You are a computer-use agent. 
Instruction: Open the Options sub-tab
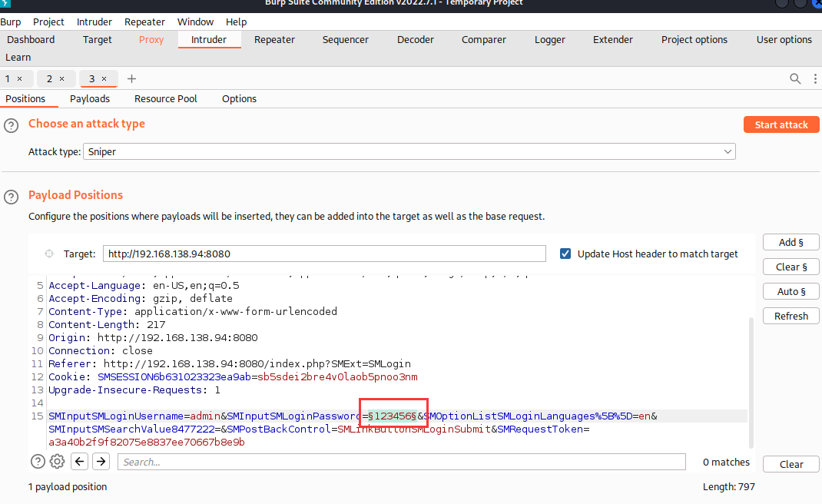240,99
